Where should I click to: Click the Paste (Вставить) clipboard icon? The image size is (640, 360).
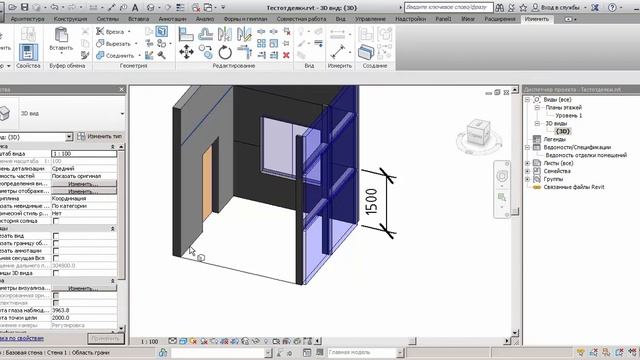click(61, 35)
